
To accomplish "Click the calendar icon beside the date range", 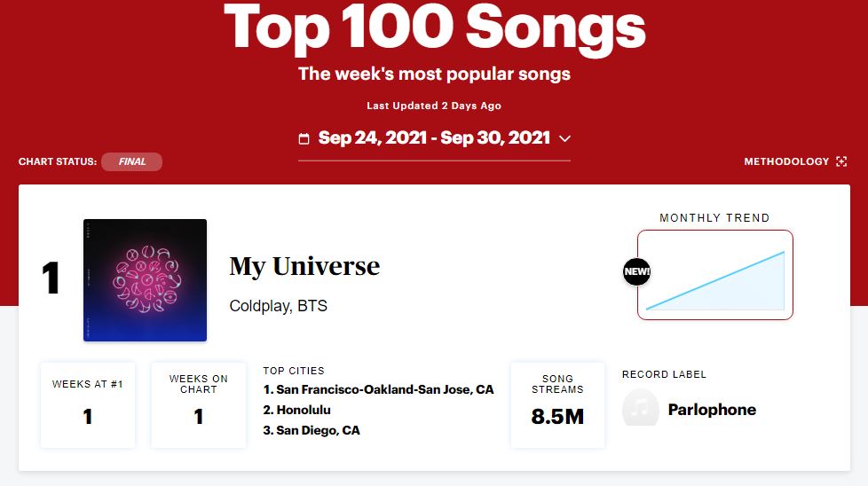I will pyautogui.click(x=304, y=139).
